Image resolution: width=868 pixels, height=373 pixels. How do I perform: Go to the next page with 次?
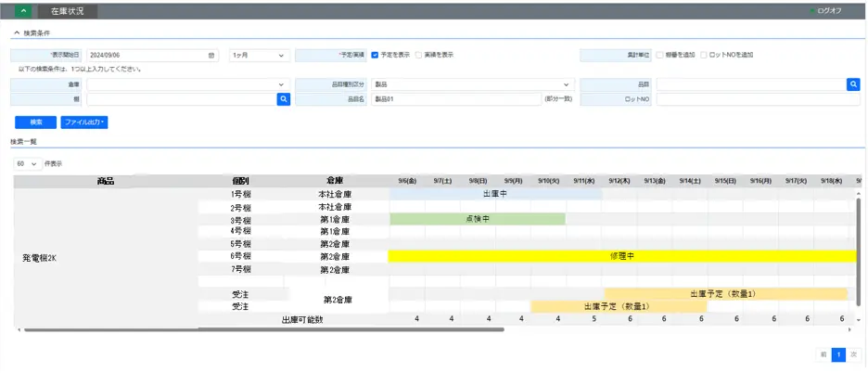point(853,354)
